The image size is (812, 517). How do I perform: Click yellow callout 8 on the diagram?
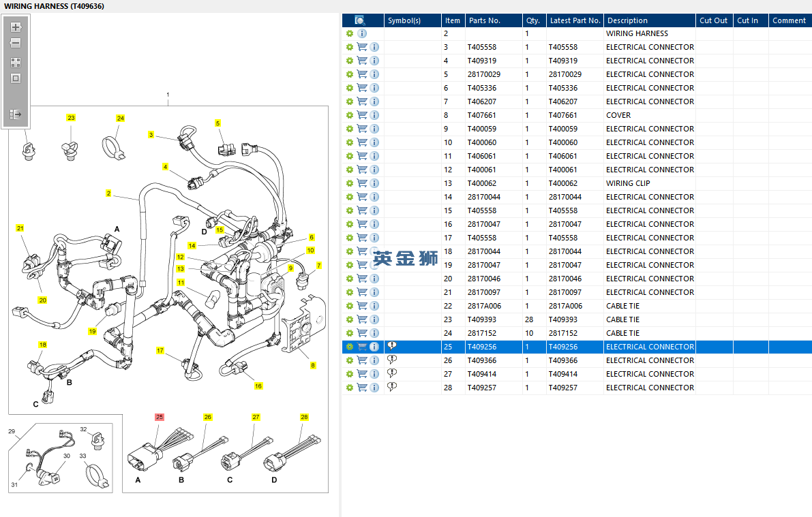click(x=313, y=366)
